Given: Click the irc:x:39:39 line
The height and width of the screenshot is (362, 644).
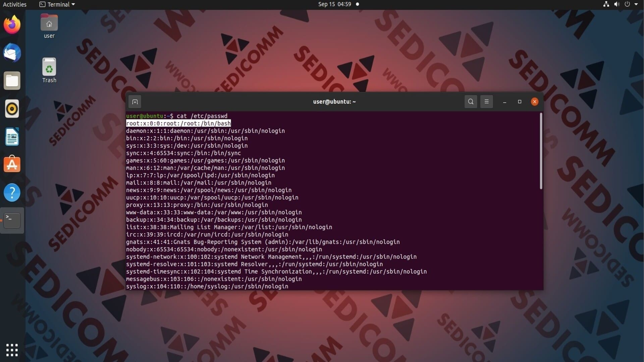Looking at the screenshot, I should coord(207,234).
